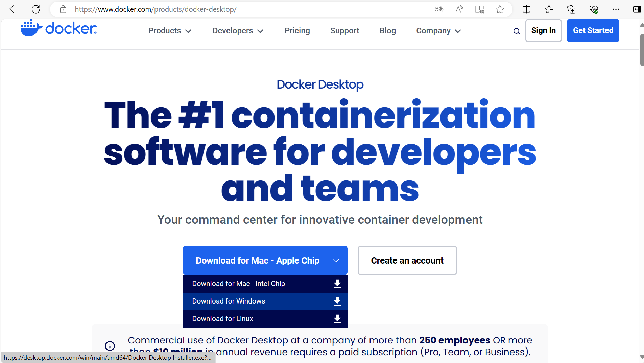The height and width of the screenshot is (363, 644).
Task: Select Download for Windows
Action: pos(265,301)
